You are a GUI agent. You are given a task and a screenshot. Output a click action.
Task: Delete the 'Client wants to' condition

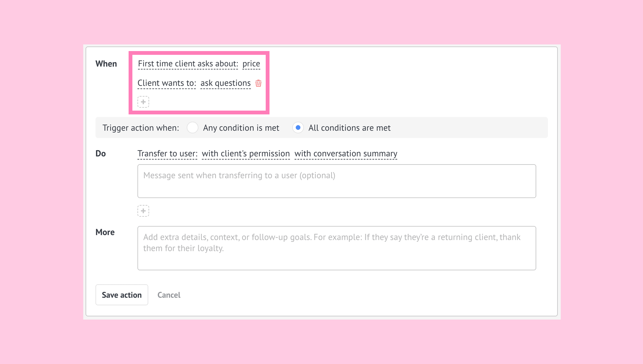click(258, 83)
